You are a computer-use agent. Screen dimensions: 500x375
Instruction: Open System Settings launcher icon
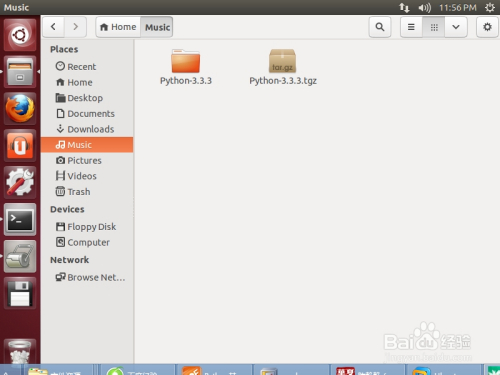20,182
